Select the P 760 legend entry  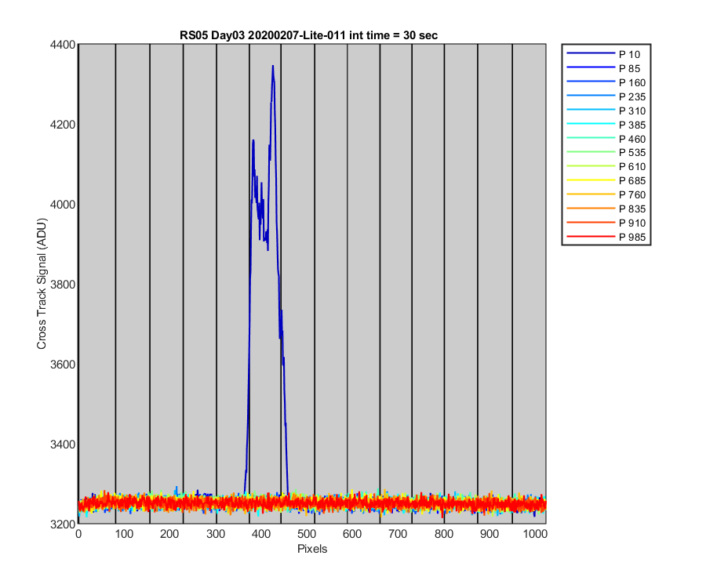click(606, 194)
